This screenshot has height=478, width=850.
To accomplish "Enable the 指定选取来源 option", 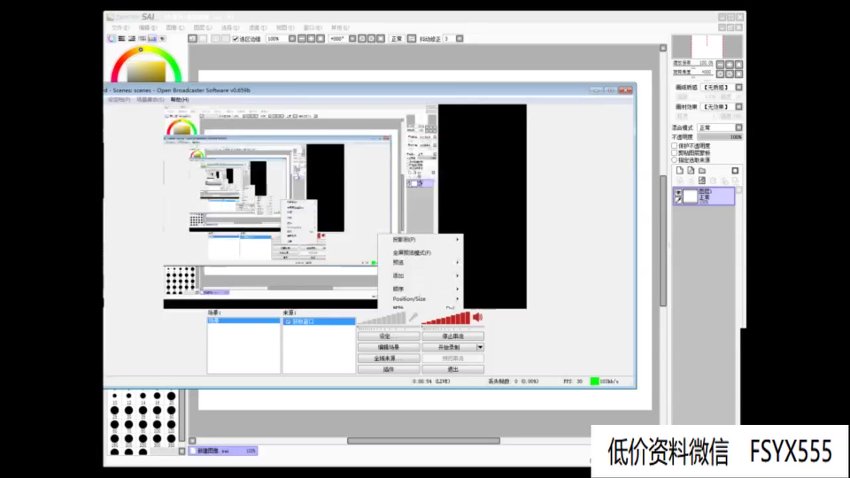I will pos(675,160).
